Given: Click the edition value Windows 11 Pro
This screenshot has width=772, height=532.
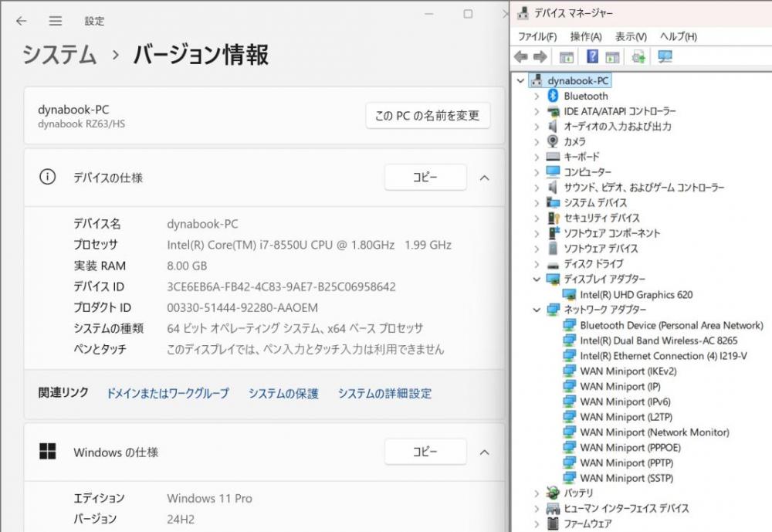Looking at the screenshot, I should [x=209, y=498].
